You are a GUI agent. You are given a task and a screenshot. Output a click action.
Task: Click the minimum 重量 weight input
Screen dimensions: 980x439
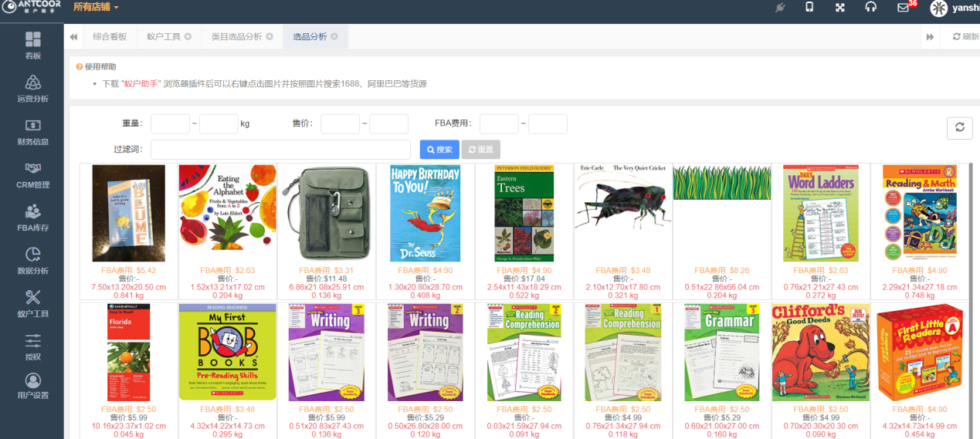coord(170,123)
